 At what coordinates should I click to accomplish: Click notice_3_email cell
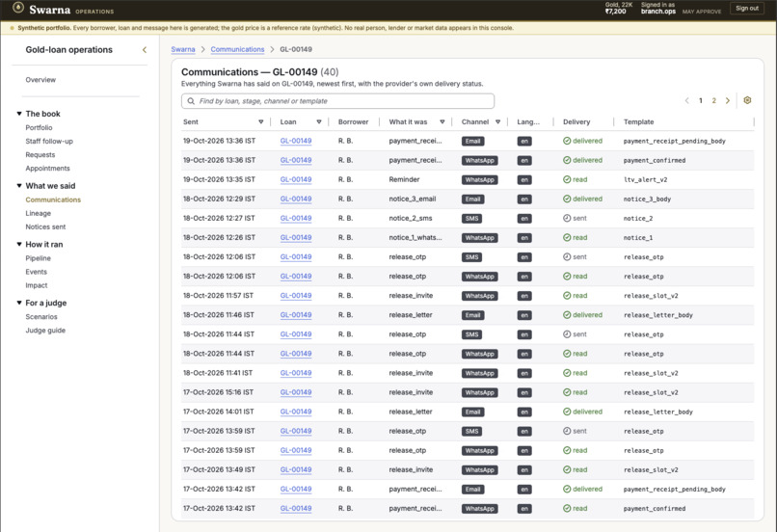coord(413,199)
